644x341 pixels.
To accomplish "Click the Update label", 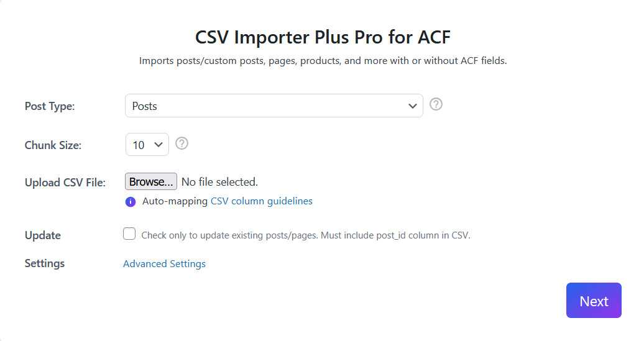I will [x=43, y=235].
